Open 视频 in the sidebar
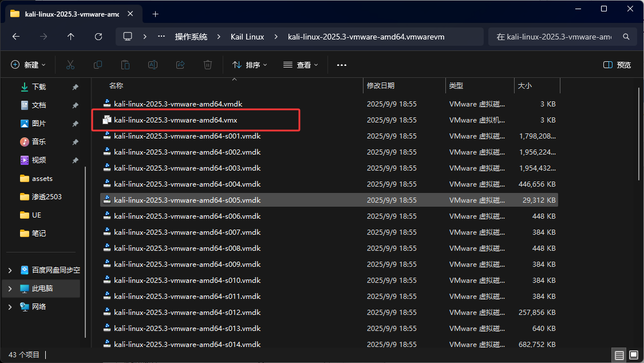 click(x=39, y=160)
